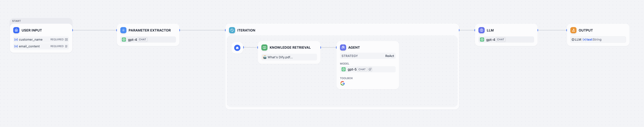
Task: Select the email_content variable row
Action: 41,46
